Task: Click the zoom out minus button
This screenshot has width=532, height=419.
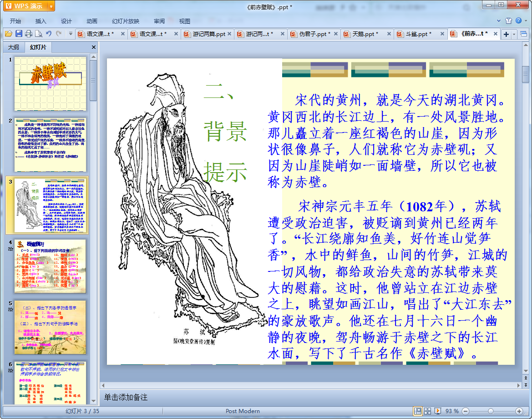Action: [x=466, y=411]
